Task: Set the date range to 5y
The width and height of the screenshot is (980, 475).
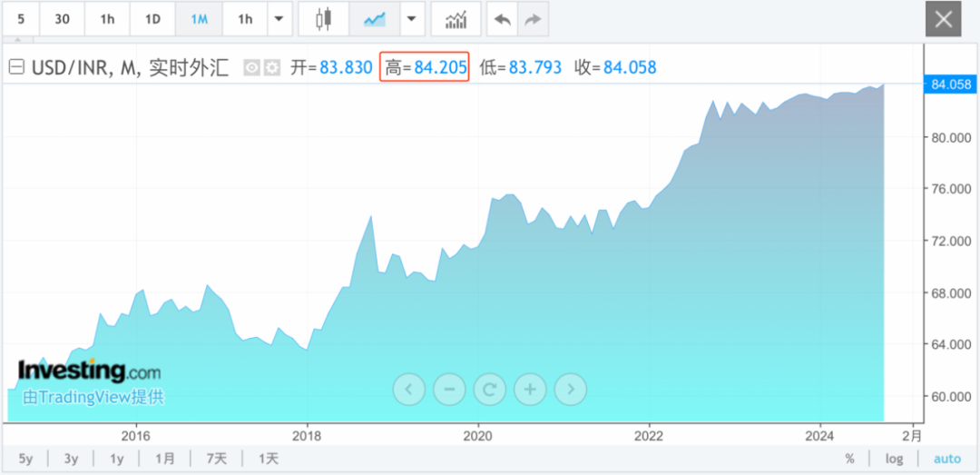Action: point(25,459)
